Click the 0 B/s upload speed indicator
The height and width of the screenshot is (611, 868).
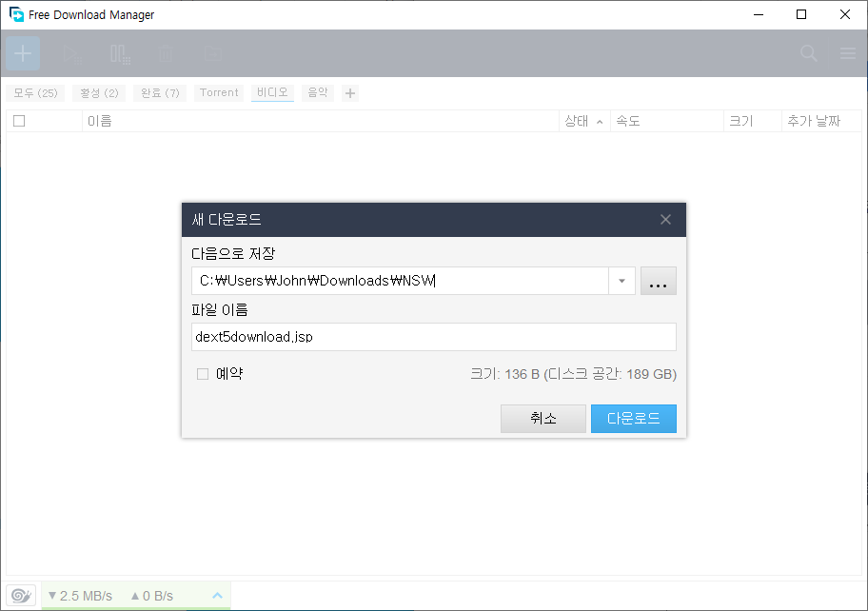[x=152, y=596]
